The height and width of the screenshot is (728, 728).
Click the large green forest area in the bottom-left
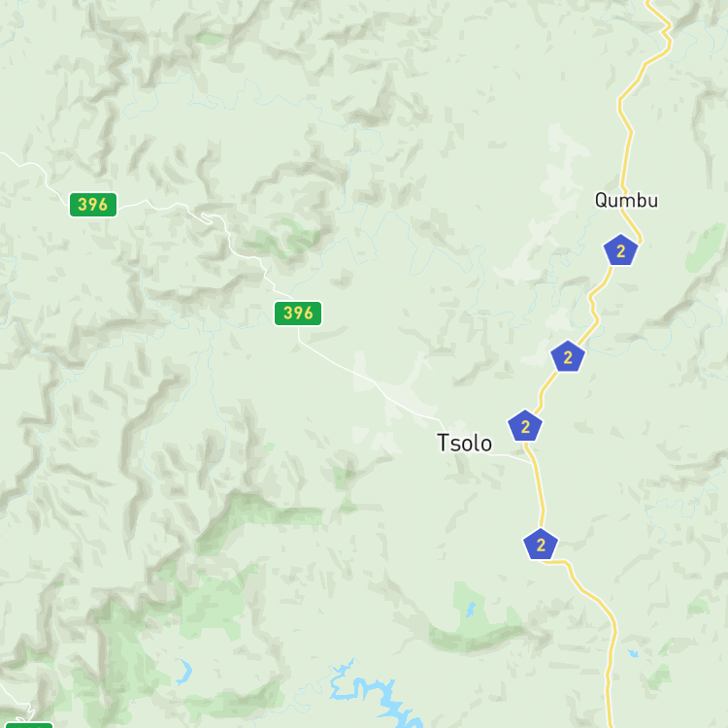point(125,650)
